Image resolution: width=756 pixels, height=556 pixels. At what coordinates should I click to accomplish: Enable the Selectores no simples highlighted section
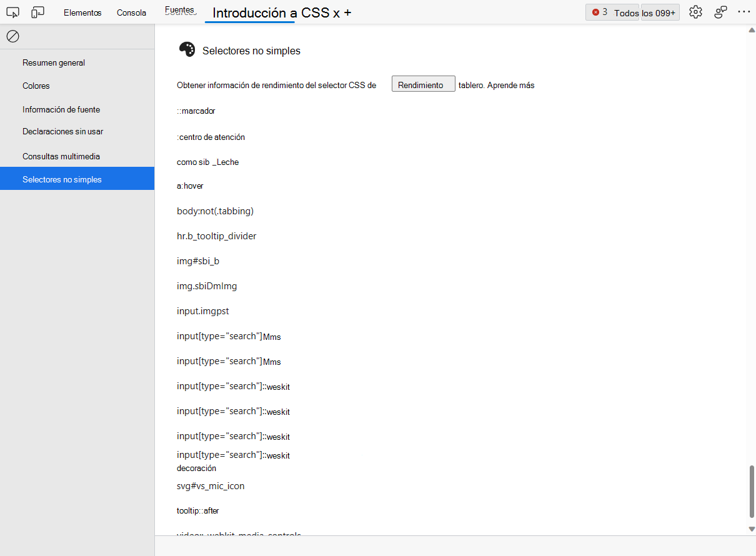coord(62,178)
